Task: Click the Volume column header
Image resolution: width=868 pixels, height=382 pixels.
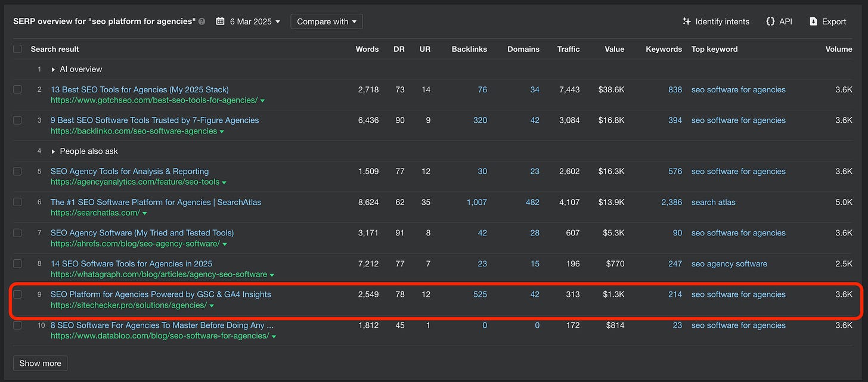Action: (839, 49)
